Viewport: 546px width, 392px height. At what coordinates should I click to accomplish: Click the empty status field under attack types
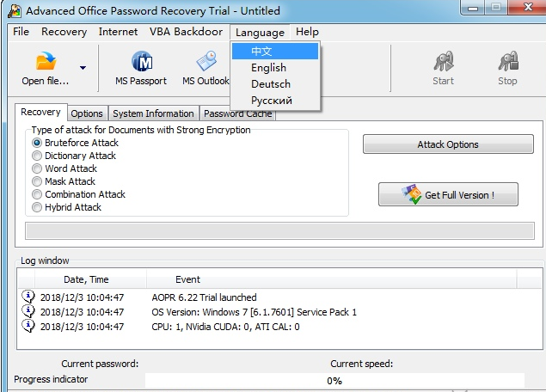(279, 230)
